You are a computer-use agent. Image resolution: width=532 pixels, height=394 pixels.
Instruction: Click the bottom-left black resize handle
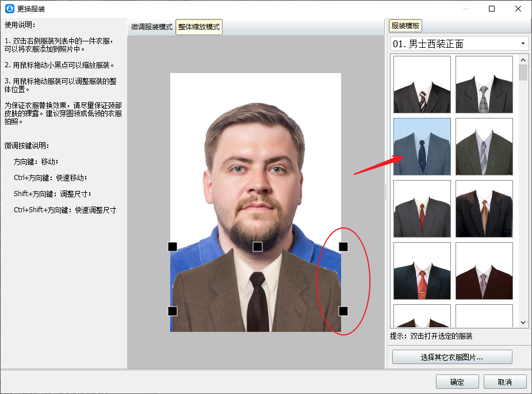[173, 311]
